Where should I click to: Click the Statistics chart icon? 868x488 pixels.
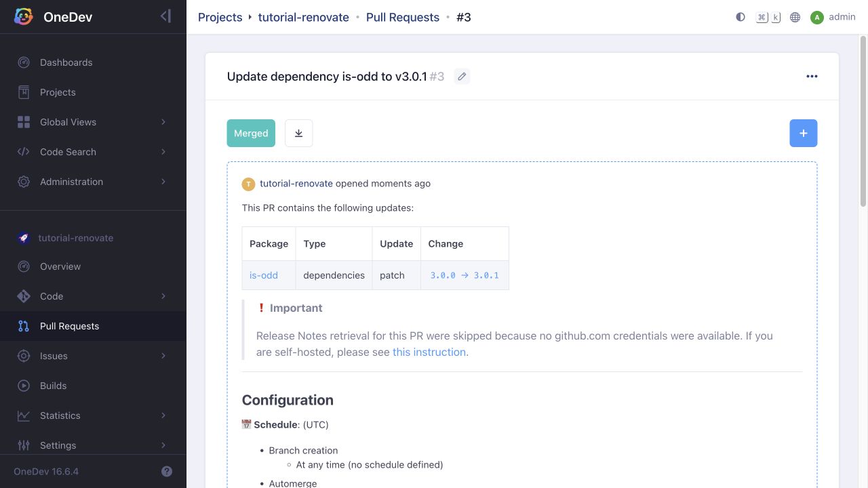pos(24,415)
